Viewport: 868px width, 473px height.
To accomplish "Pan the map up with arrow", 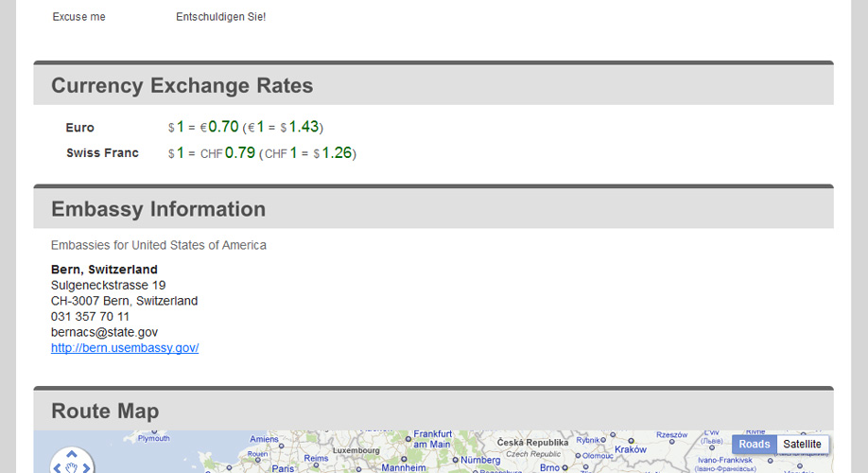I will [72, 454].
